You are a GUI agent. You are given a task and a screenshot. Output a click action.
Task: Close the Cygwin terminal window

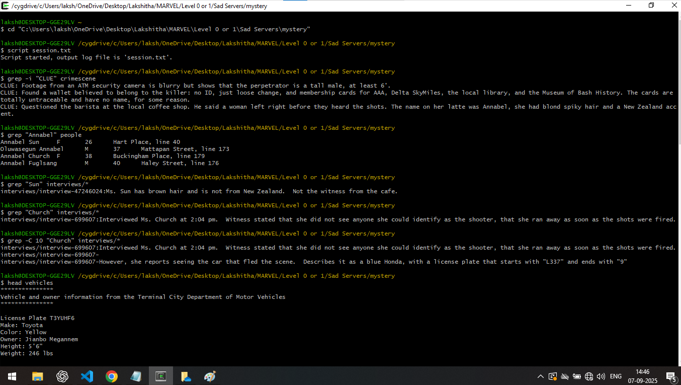[x=674, y=6]
